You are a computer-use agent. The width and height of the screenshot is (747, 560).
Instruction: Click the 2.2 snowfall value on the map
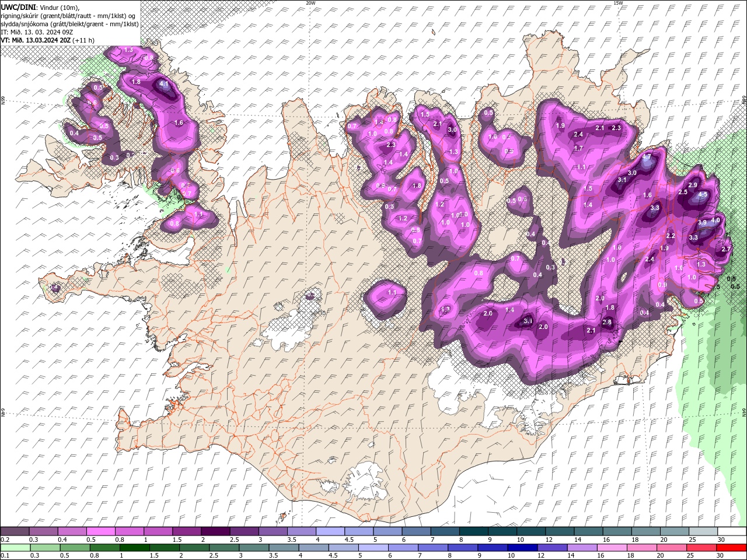click(x=671, y=236)
